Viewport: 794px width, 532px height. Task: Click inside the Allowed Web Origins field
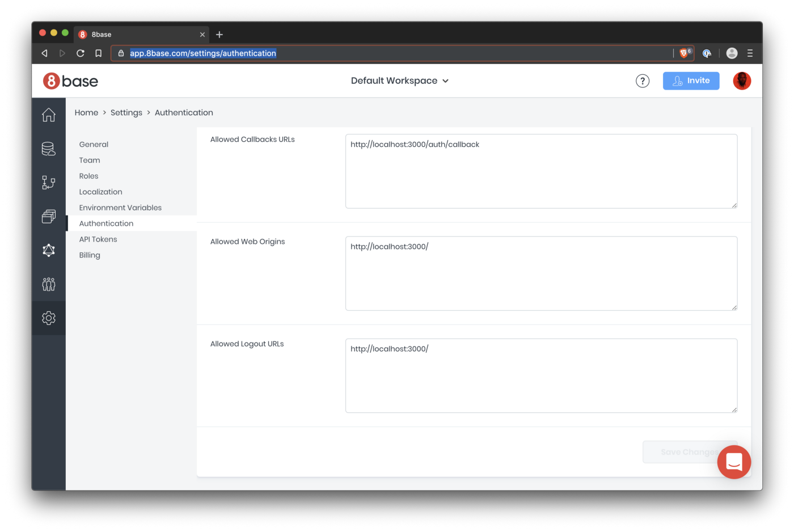click(x=541, y=273)
